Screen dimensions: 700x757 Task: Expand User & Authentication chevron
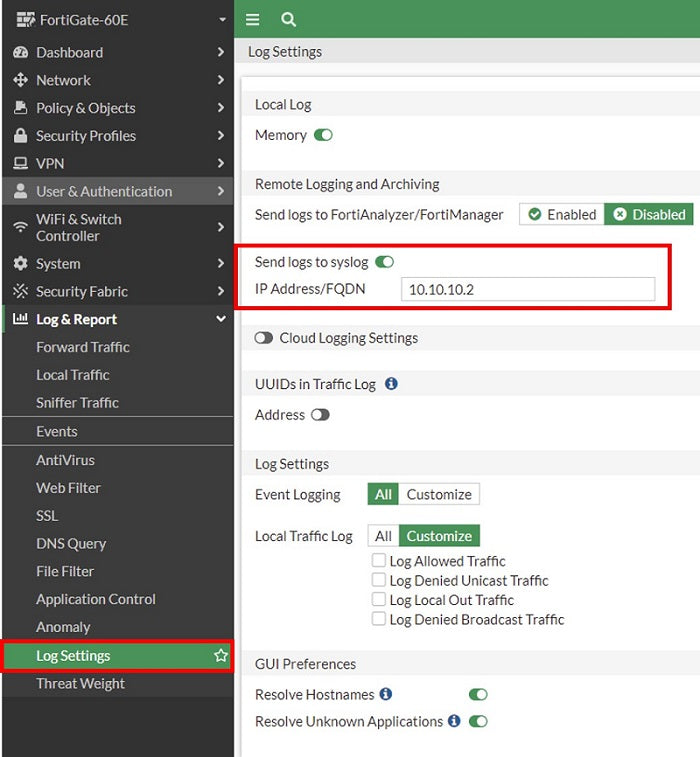(x=221, y=191)
